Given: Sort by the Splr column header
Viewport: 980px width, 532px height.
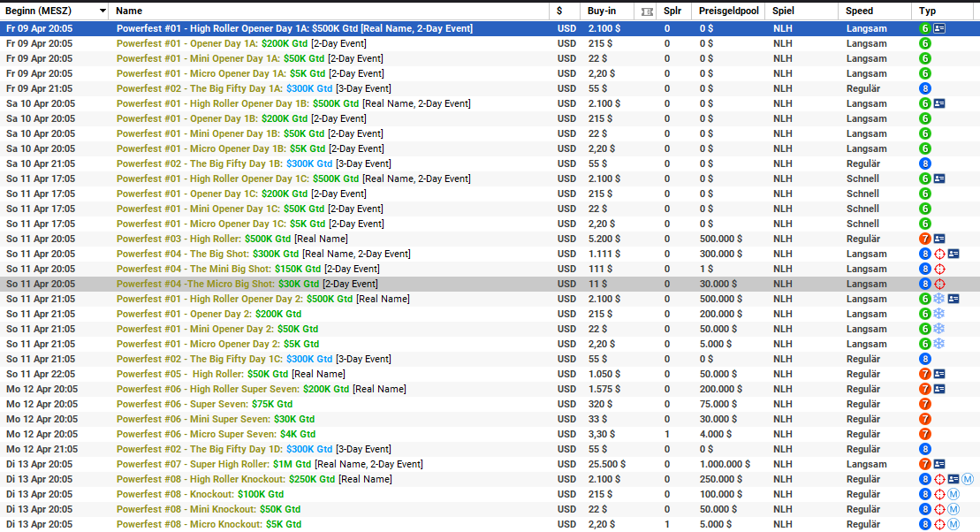Looking at the screenshot, I should click(672, 11).
